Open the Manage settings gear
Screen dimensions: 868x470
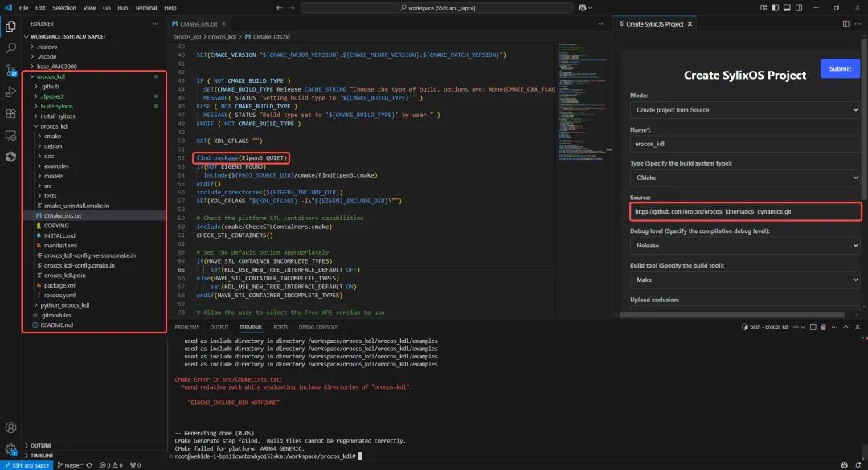click(x=10, y=450)
